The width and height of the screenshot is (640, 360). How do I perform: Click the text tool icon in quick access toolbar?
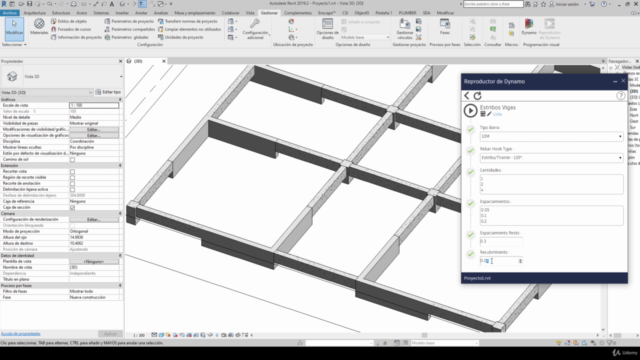click(111, 4)
